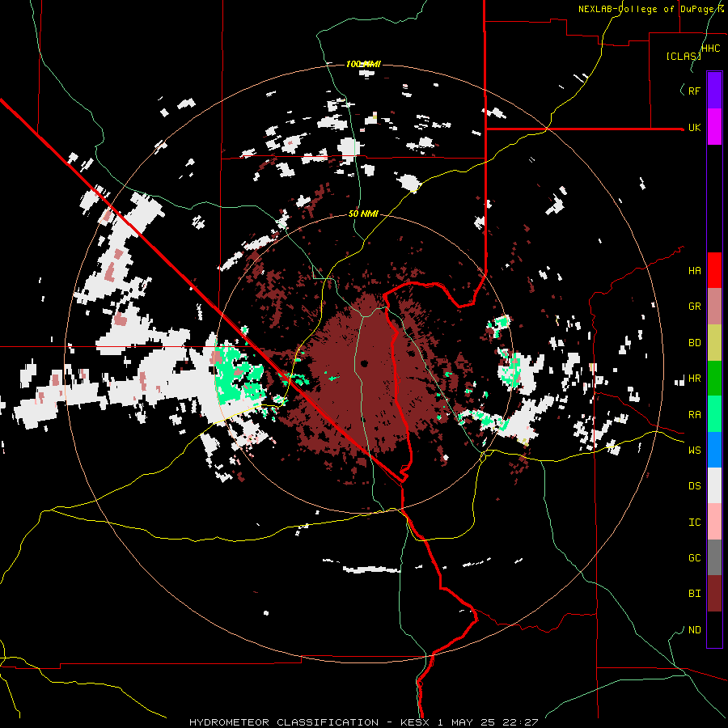
Task: Click the RF legend label
Action: coord(694,91)
